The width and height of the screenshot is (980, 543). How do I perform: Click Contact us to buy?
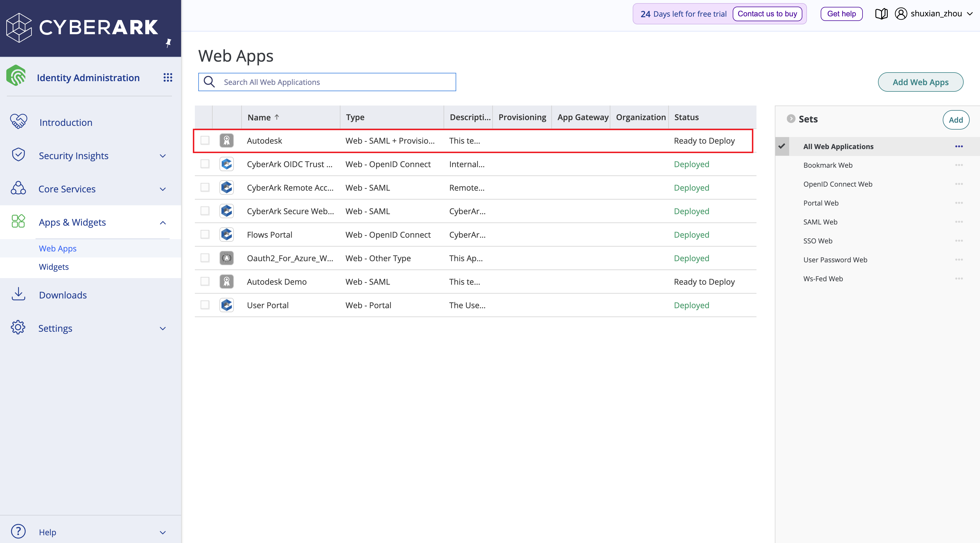tap(767, 13)
